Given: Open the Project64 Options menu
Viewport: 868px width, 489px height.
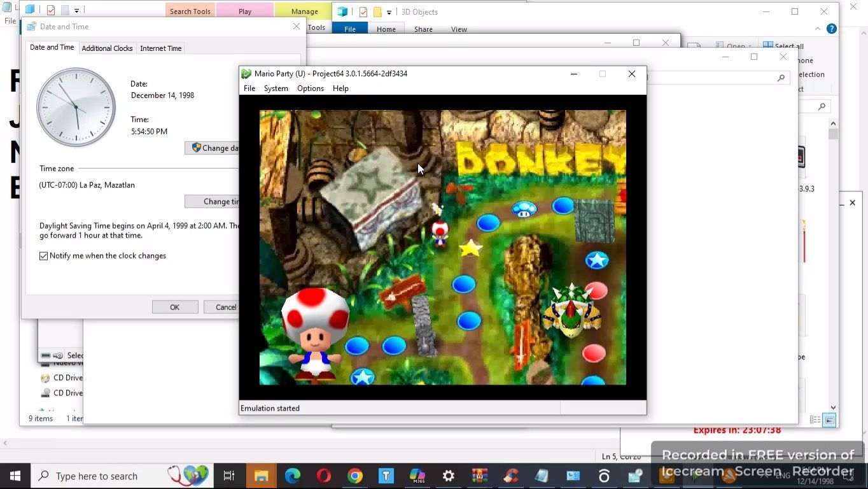Looking at the screenshot, I should pyautogui.click(x=311, y=89).
